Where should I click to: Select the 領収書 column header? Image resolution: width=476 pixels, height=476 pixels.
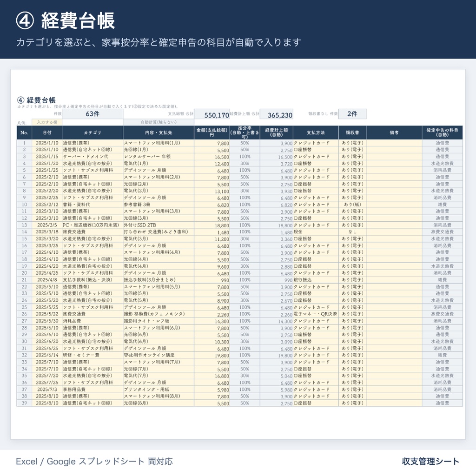(x=352, y=132)
